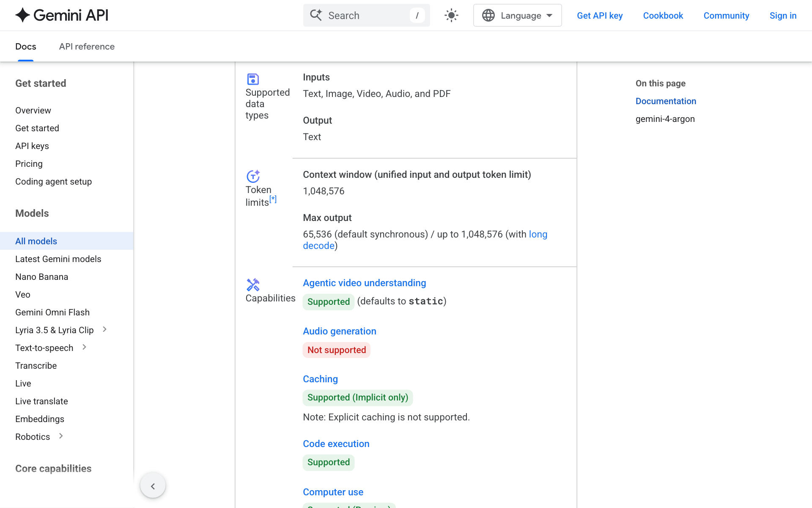Image resolution: width=812 pixels, height=508 pixels.
Task: Open the Embeddings sidebar page
Action: pyautogui.click(x=40, y=419)
